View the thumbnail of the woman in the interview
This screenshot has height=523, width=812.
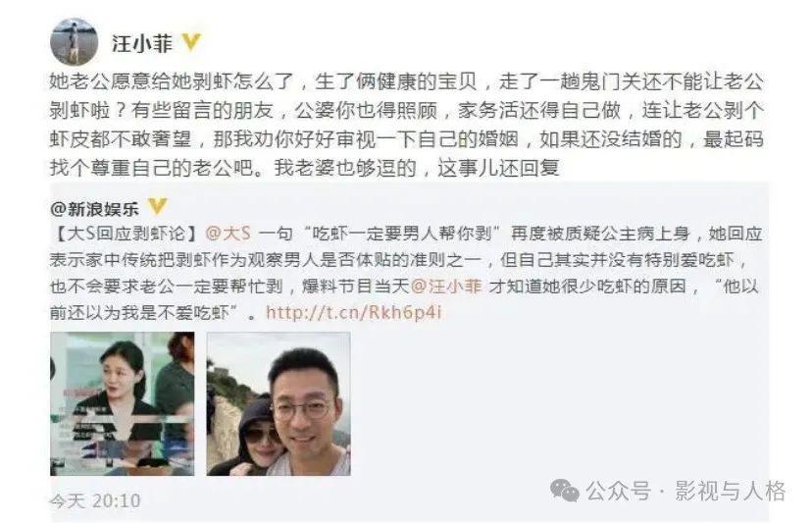(x=123, y=404)
